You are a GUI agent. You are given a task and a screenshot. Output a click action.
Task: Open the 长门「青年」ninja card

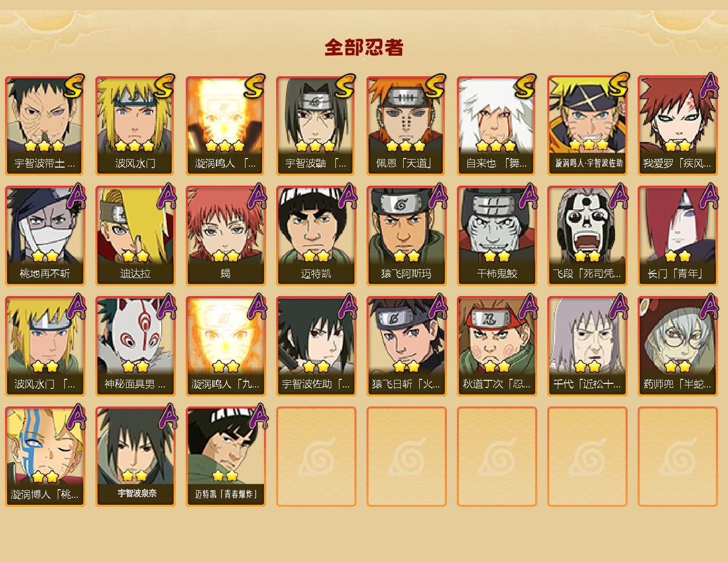click(x=677, y=236)
